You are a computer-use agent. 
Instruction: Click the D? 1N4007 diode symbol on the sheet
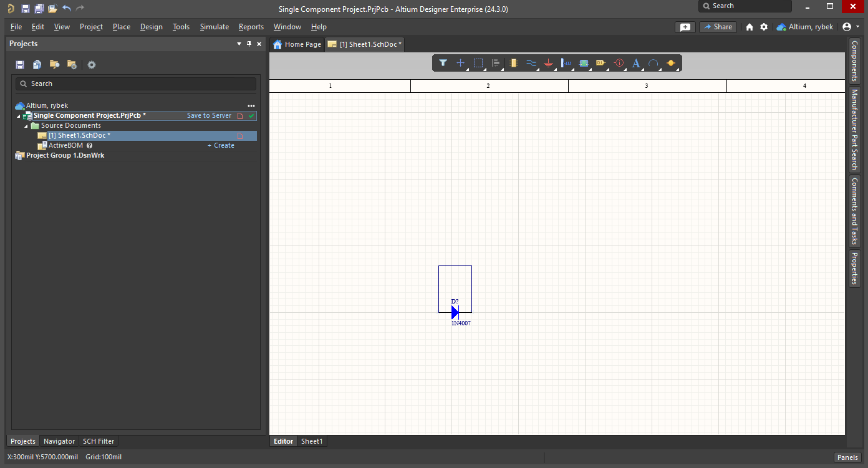(455, 312)
